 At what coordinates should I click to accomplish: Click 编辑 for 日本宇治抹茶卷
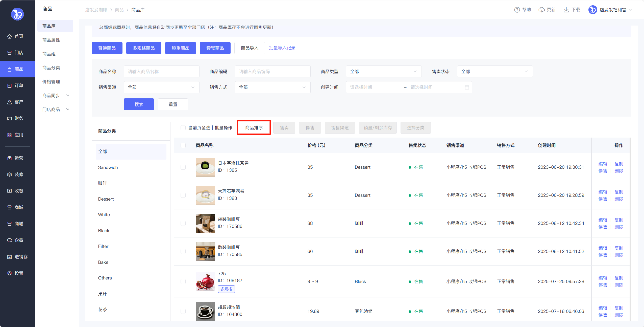pyautogui.click(x=603, y=164)
